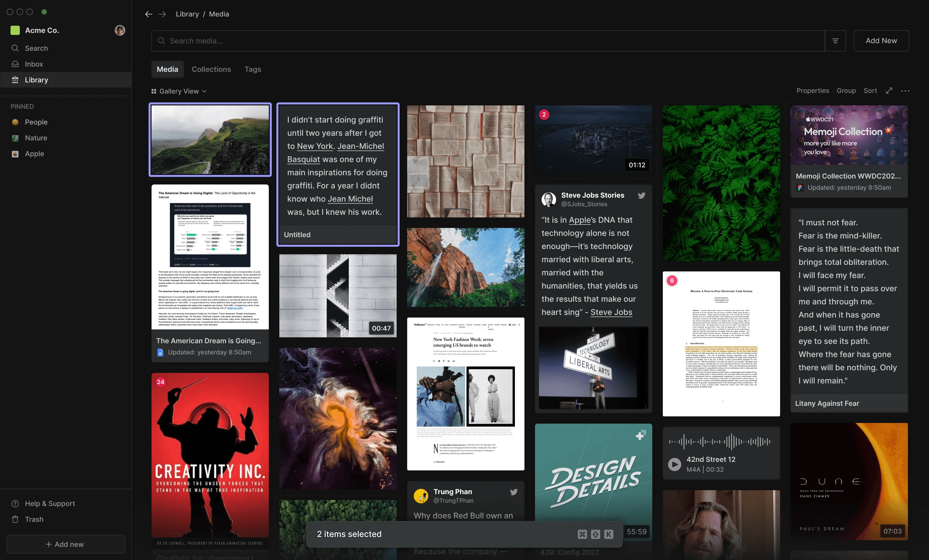
Task: Click the sidebar Add new button
Action: pos(66,544)
